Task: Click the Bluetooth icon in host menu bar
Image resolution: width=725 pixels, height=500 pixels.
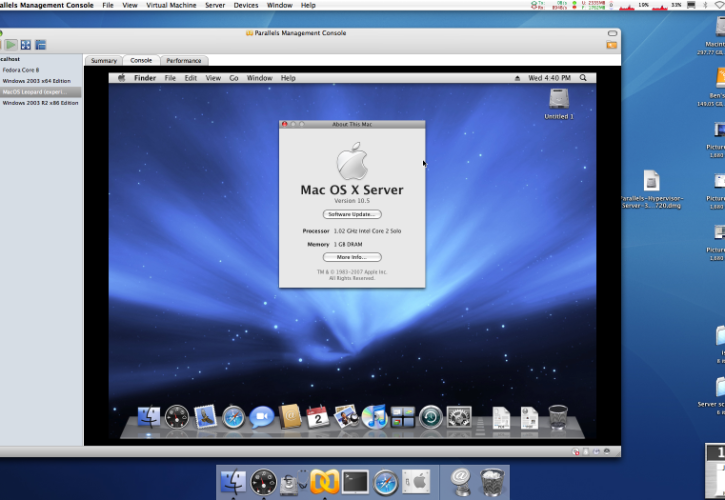Action: (705, 5)
